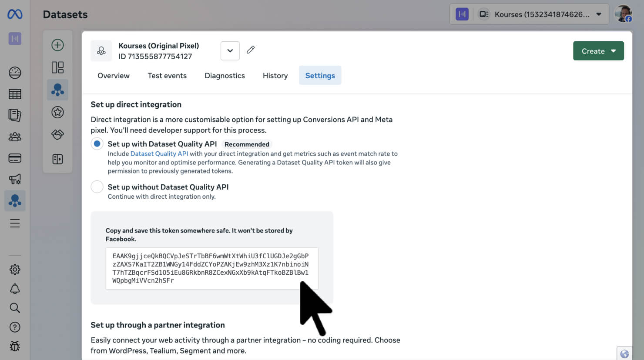Open settings gear in left sidebar
This screenshot has height=360, width=644.
coord(15,270)
